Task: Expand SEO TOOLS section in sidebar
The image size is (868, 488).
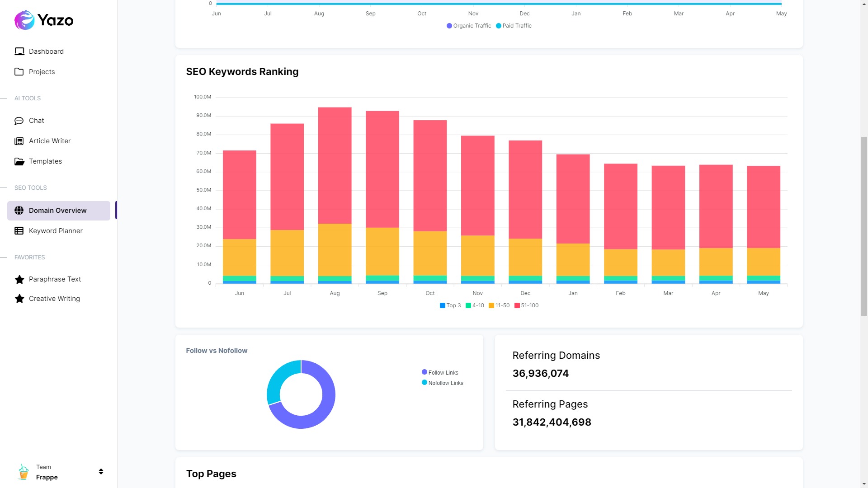Action: click(x=30, y=188)
